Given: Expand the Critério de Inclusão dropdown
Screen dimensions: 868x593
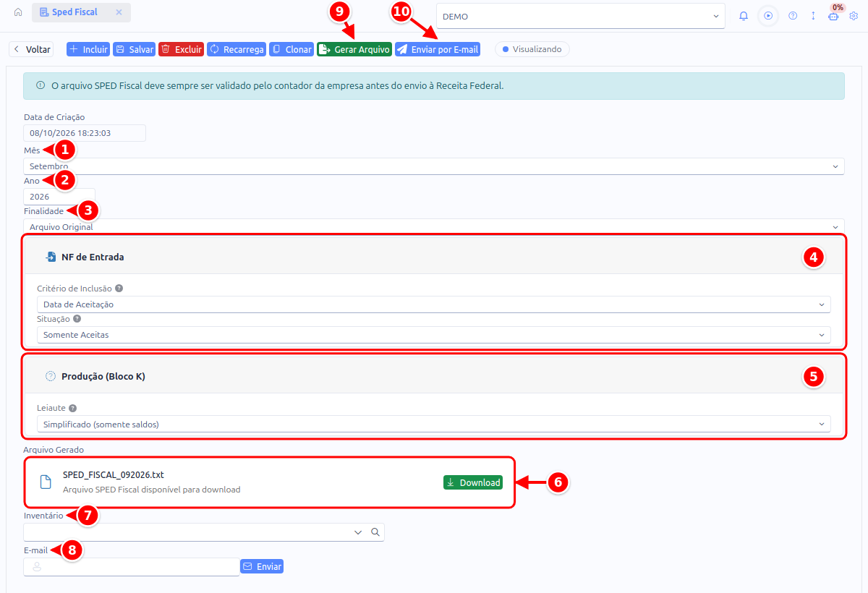Looking at the screenshot, I should (434, 304).
